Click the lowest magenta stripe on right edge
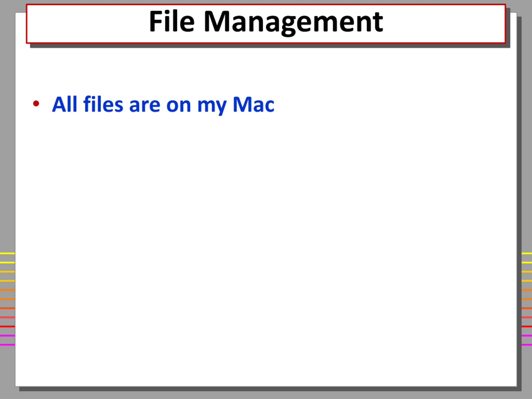The height and width of the screenshot is (399, 532). click(x=527, y=345)
